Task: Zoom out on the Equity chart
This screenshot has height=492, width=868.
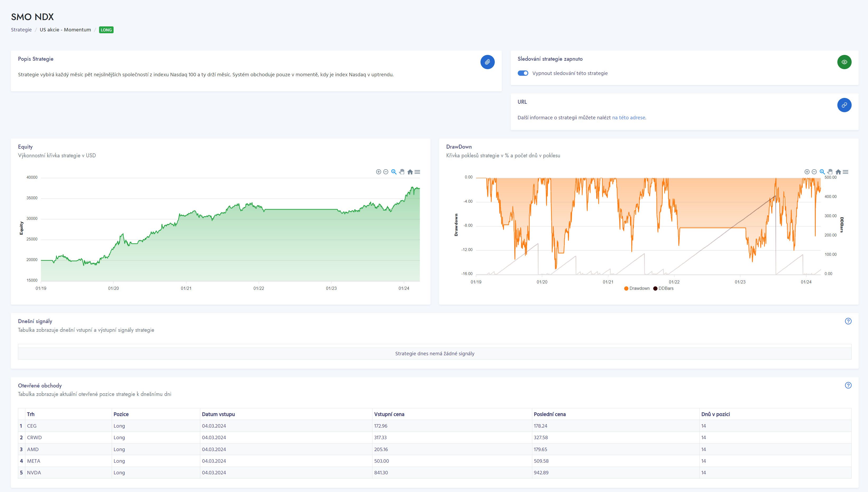Action: (385, 172)
